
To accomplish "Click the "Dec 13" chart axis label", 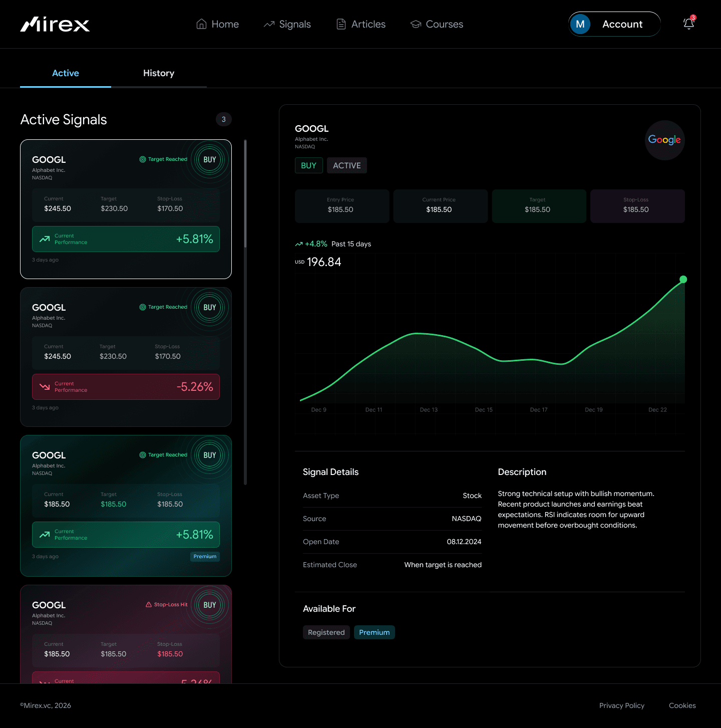I will pos(429,410).
